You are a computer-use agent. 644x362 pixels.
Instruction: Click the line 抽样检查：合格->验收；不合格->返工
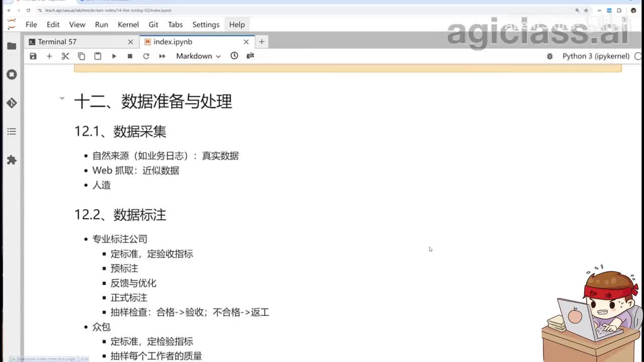[190, 312]
